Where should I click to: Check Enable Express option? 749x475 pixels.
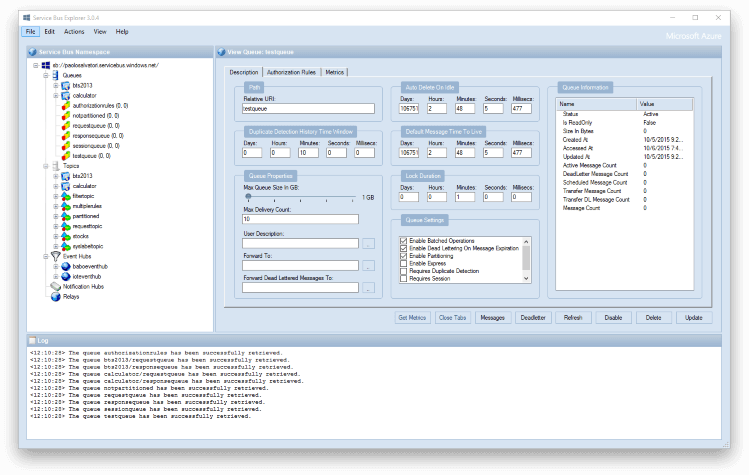tap(403, 263)
